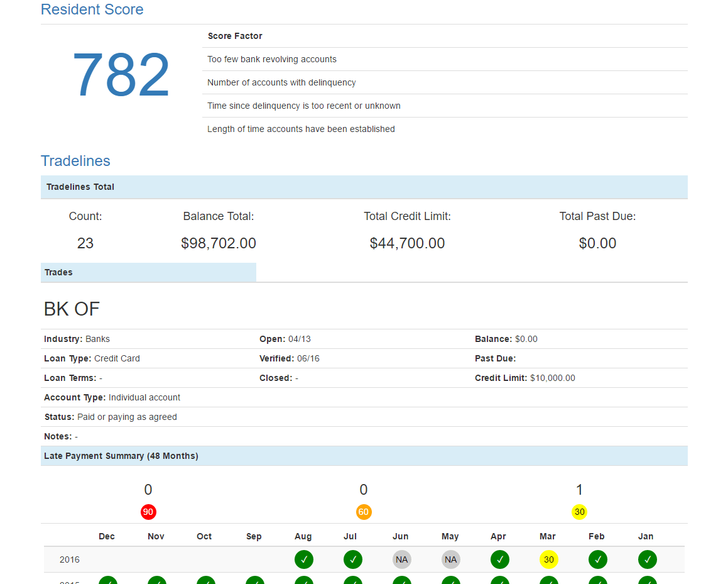Screen dimensions: 728x584
Task: Click the Apr 2016 green checkmark
Action: pyautogui.click(x=499, y=559)
